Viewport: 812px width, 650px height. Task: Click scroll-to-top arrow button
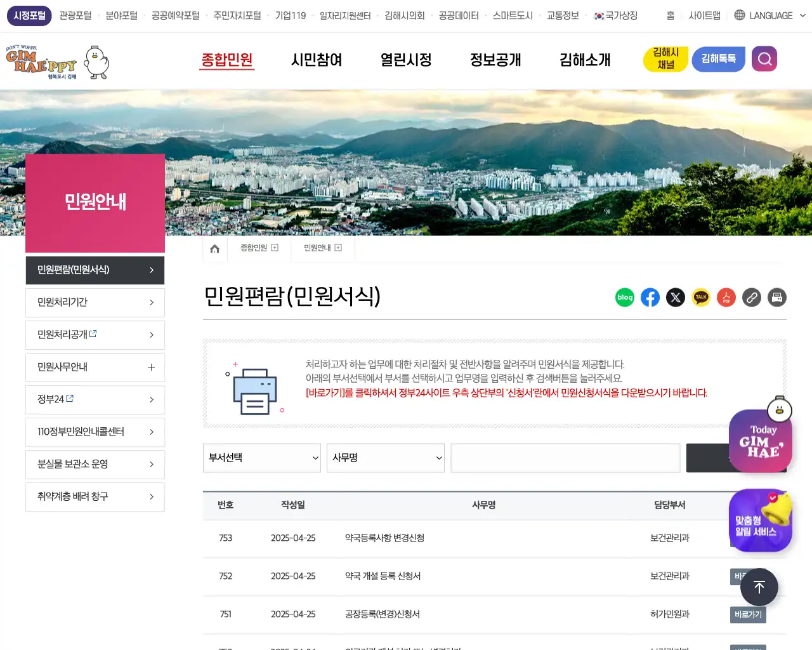(759, 587)
